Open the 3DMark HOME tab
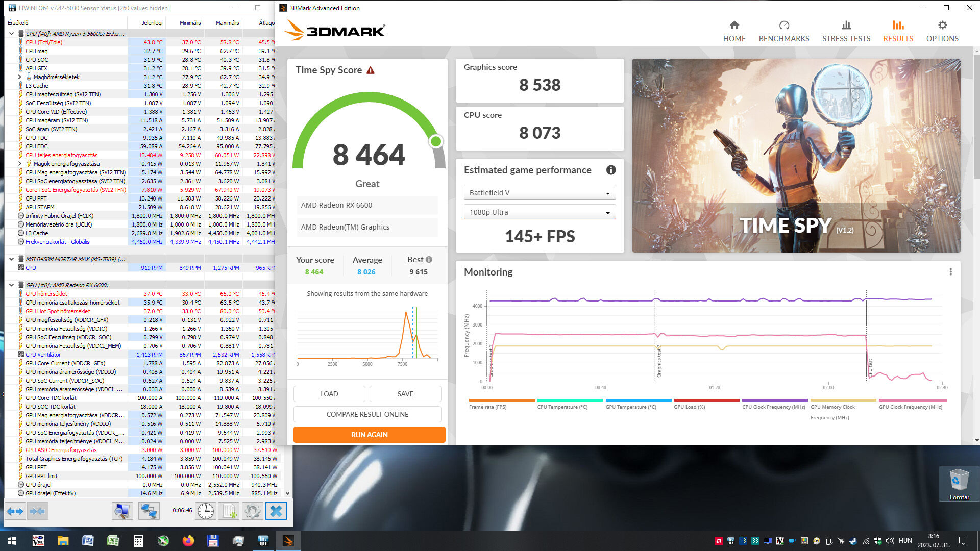 click(x=734, y=31)
